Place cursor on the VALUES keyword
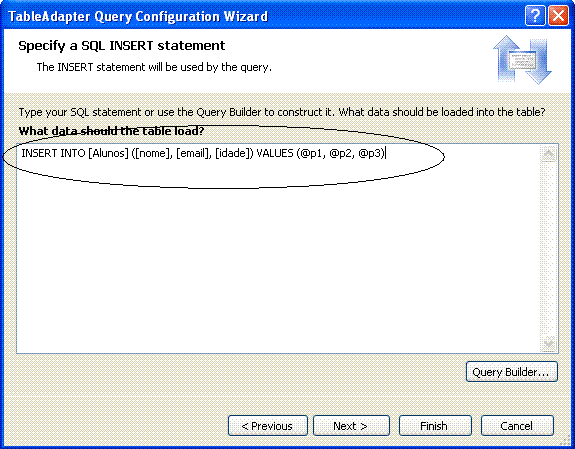 (275, 153)
